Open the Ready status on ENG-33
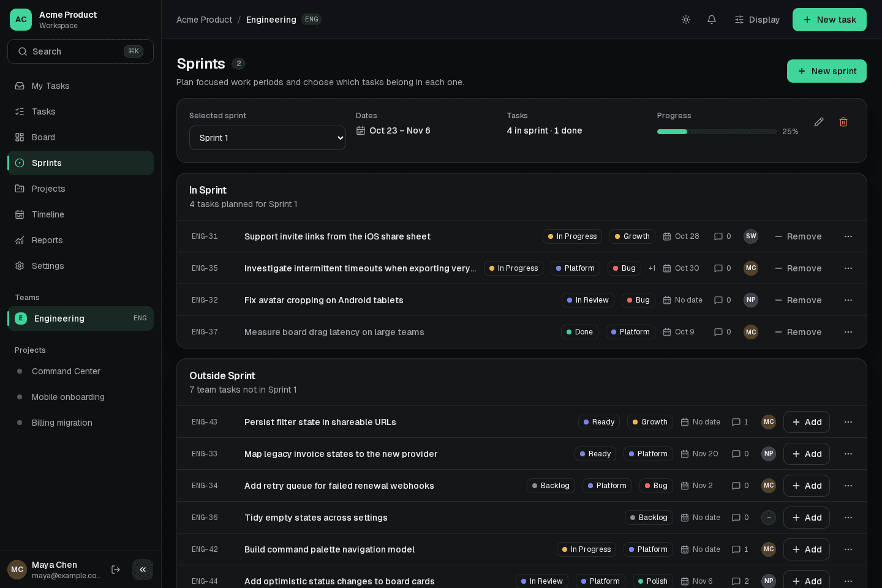882x588 pixels. (x=595, y=454)
